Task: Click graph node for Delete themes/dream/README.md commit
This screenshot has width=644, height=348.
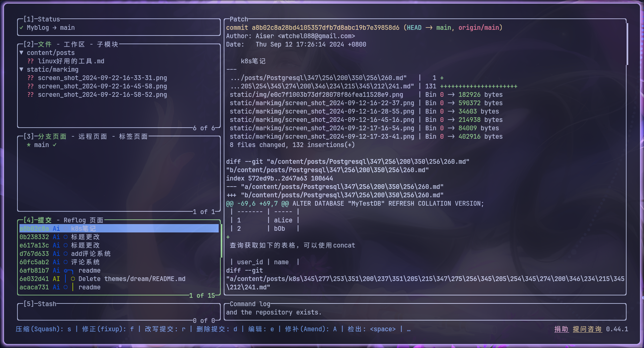Action: (x=73, y=279)
